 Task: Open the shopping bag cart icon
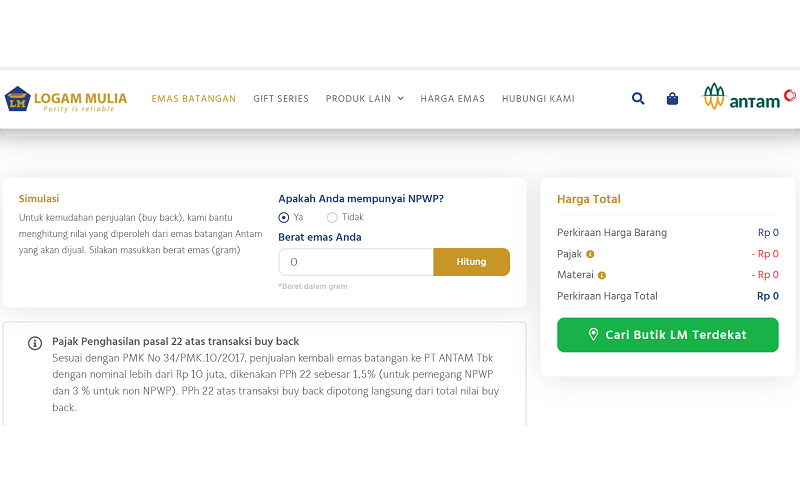pos(672,99)
